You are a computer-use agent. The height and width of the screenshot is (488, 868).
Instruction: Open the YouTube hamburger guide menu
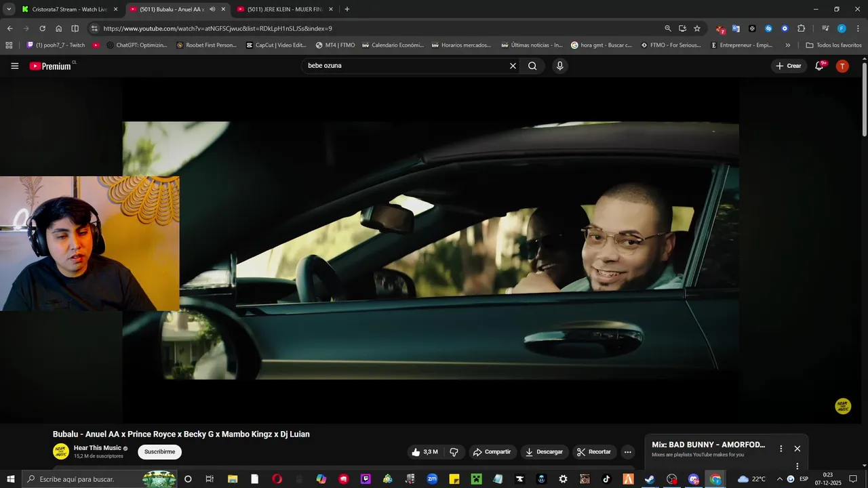(x=15, y=66)
